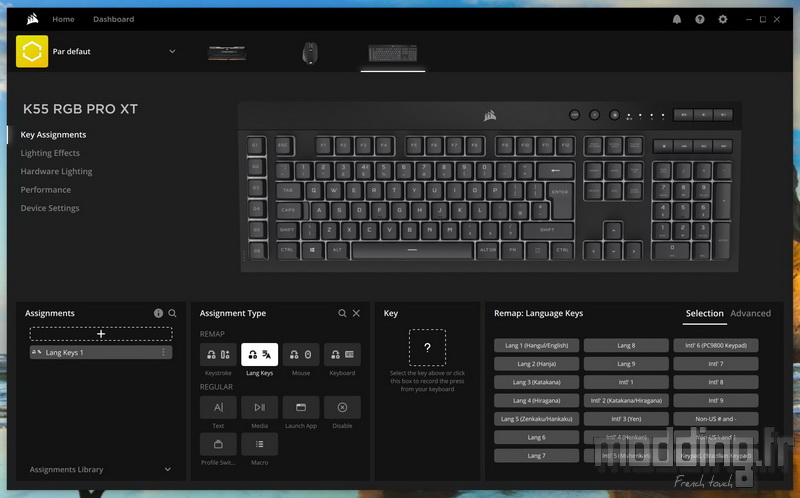Add a new assignment with plus button
800x498 pixels.
point(101,334)
